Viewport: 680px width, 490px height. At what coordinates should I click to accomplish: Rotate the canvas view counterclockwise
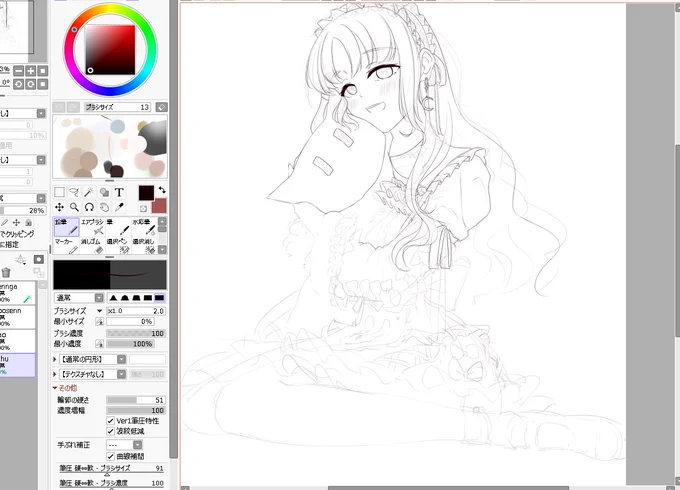[x=19, y=84]
